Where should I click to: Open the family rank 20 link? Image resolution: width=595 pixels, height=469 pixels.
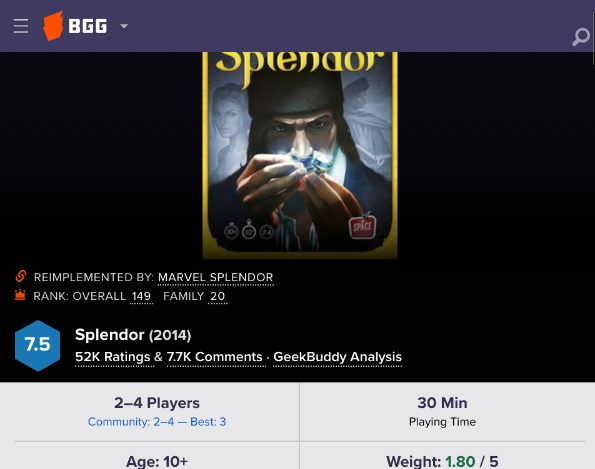217,296
